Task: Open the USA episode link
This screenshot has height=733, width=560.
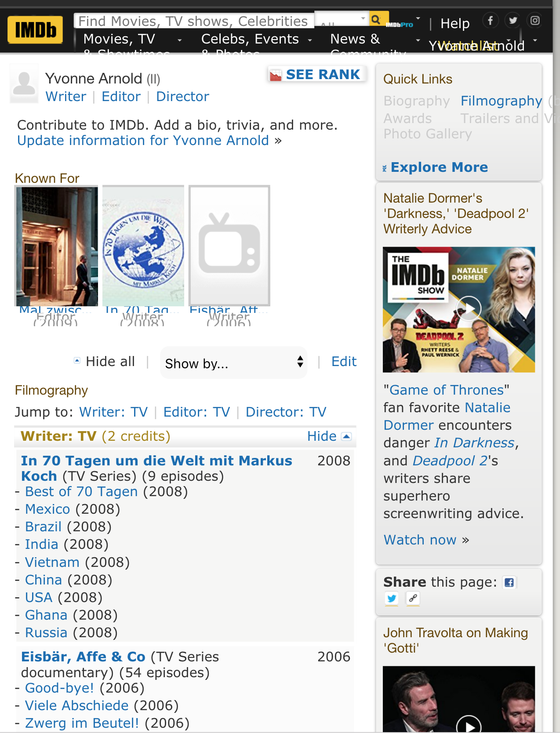Action: 39,598
